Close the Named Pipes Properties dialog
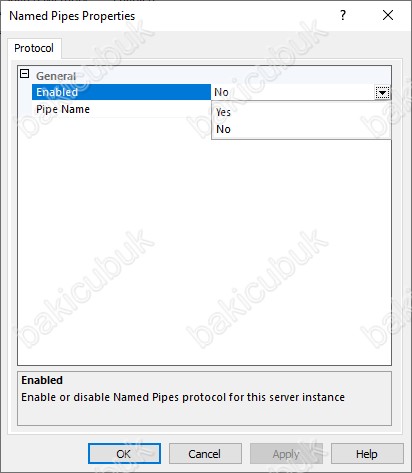This screenshot has width=412, height=473. pyautogui.click(x=388, y=15)
